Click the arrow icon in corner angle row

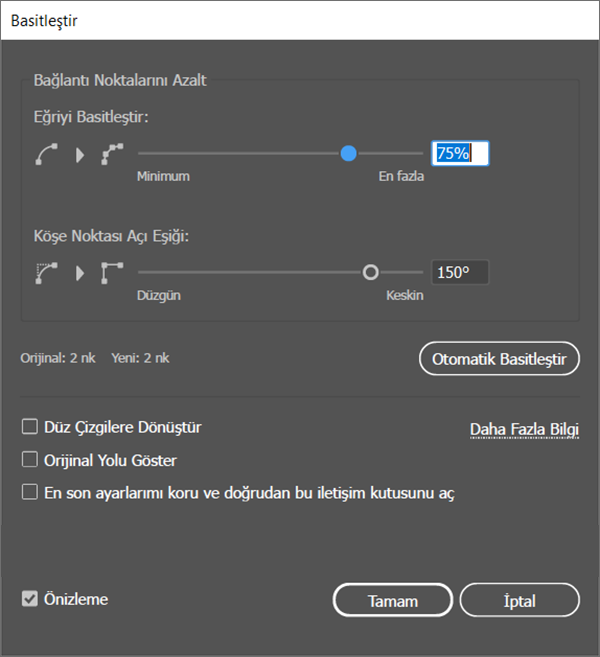tap(80, 273)
